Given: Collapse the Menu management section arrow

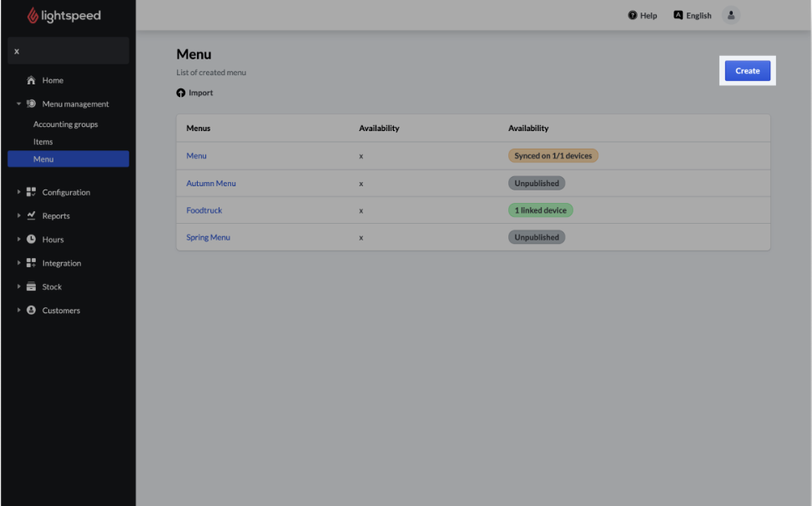Looking at the screenshot, I should click(18, 104).
